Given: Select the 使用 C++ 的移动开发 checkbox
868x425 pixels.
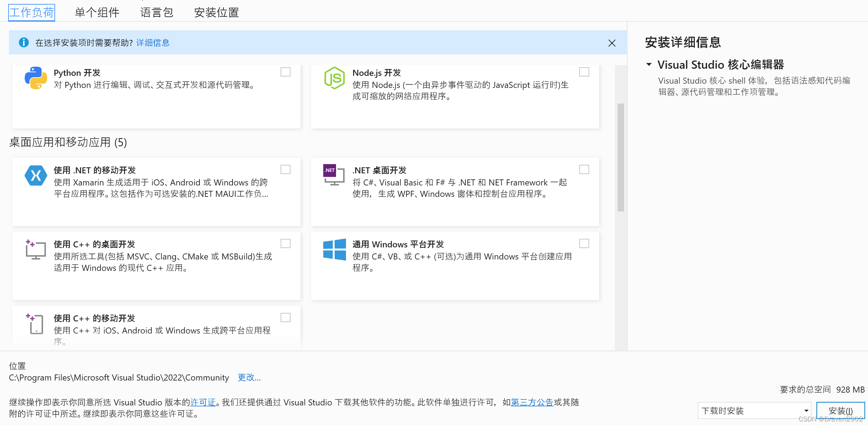Looking at the screenshot, I should point(285,318).
